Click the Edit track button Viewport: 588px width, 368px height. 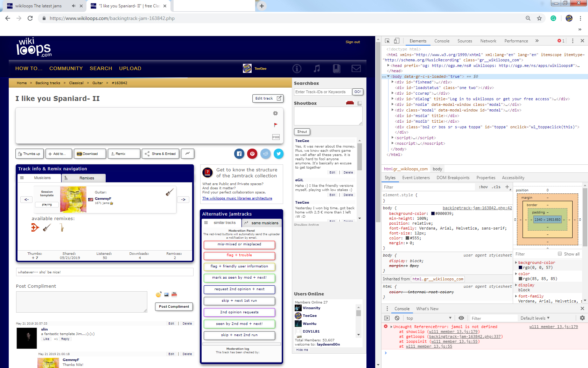tap(268, 98)
